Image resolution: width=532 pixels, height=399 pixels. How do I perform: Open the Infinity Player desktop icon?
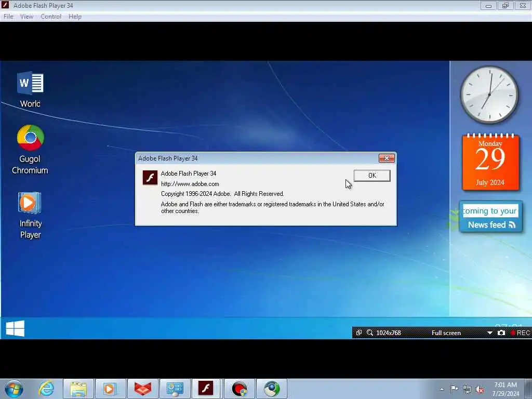coord(30,216)
